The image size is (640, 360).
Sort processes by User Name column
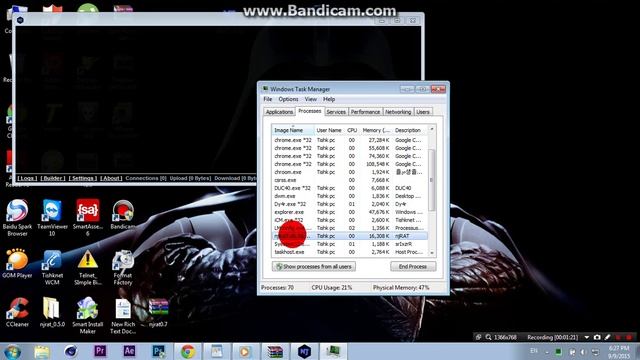(x=329, y=130)
